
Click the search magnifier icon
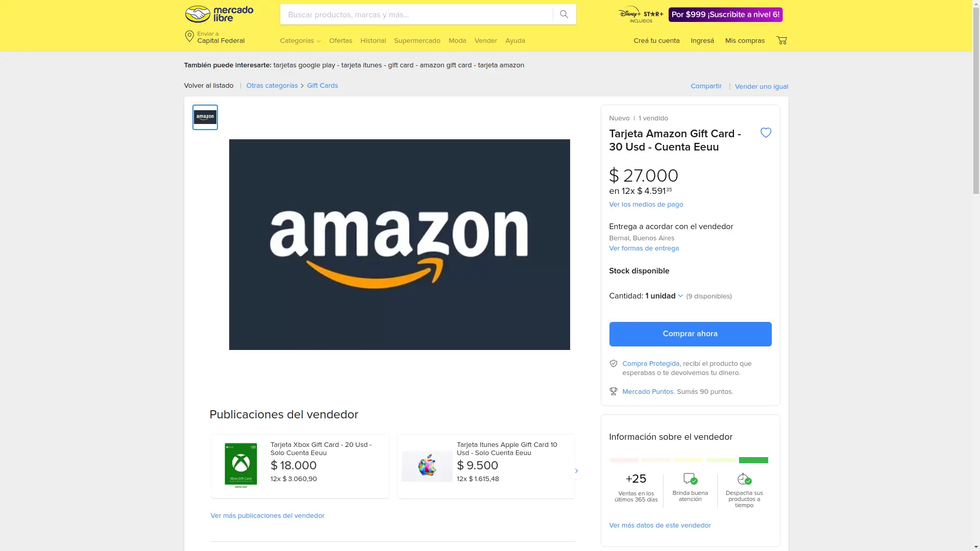tap(564, 14)
